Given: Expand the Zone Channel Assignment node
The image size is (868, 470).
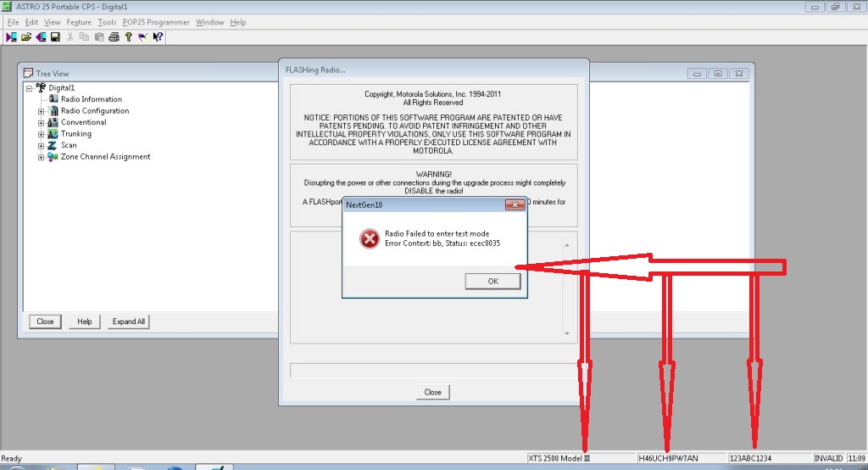Looking at the screenshot, I should [41, 158].
